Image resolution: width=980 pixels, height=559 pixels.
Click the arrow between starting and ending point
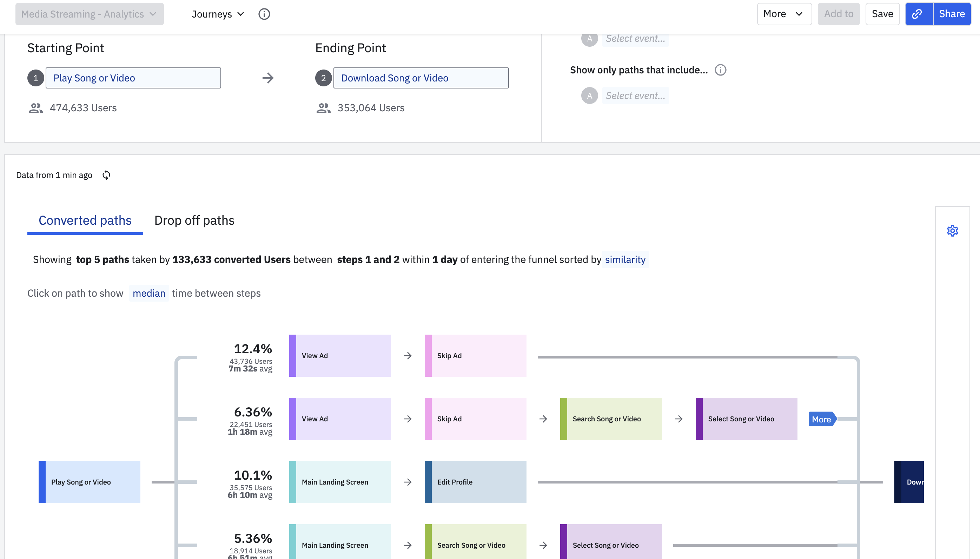(268, 78)
